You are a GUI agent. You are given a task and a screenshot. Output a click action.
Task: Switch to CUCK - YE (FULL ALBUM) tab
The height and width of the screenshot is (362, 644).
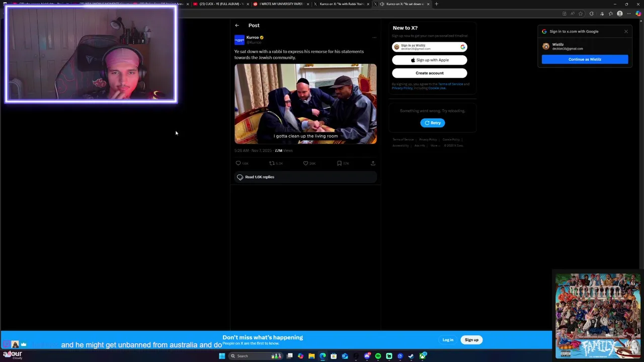pos(220,4)
